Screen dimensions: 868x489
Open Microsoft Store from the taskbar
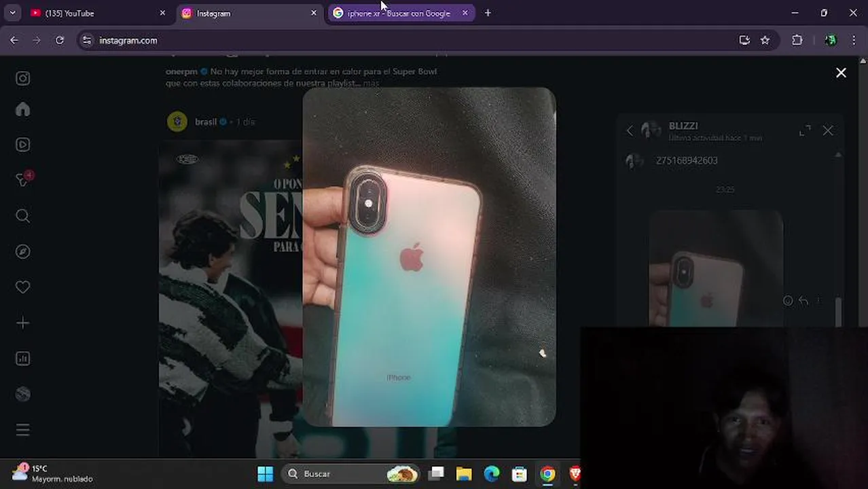[x=520, y=473]
